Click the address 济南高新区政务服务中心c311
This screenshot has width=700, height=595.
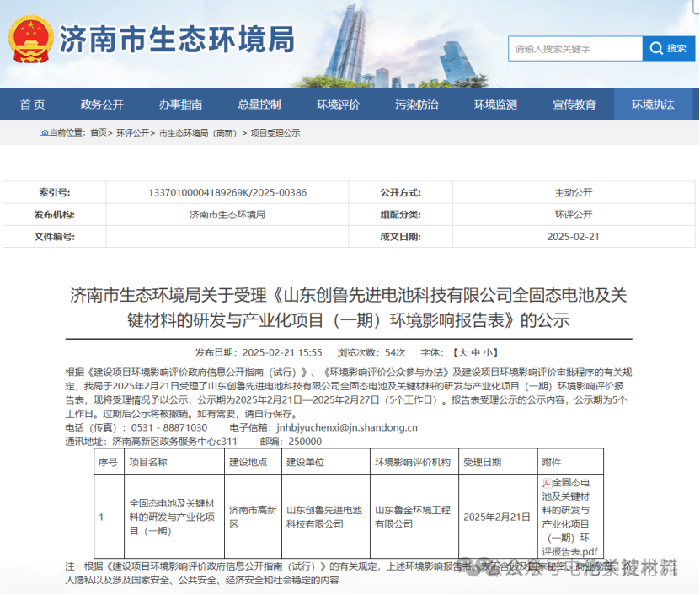(174, 442)
